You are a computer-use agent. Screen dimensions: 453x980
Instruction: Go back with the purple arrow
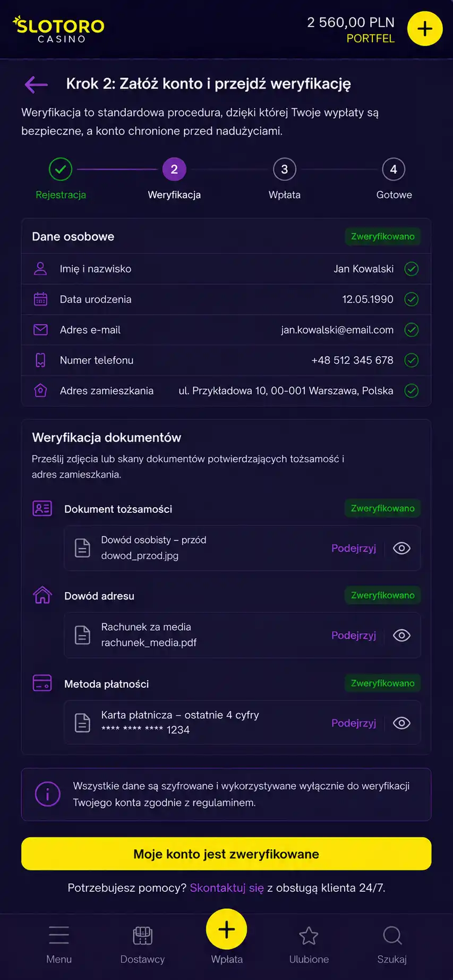36,84
